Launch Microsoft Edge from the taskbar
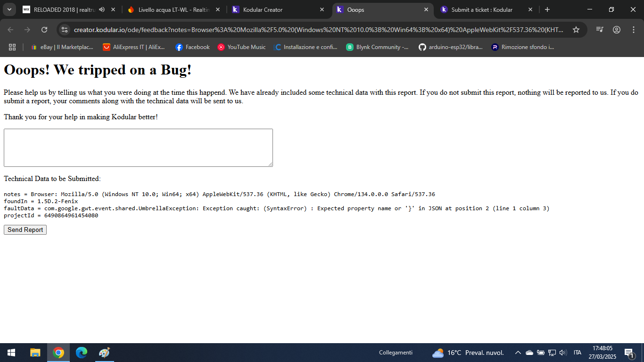Image resolution: width=644 pixels, height=362 pixels. [81, 353]
